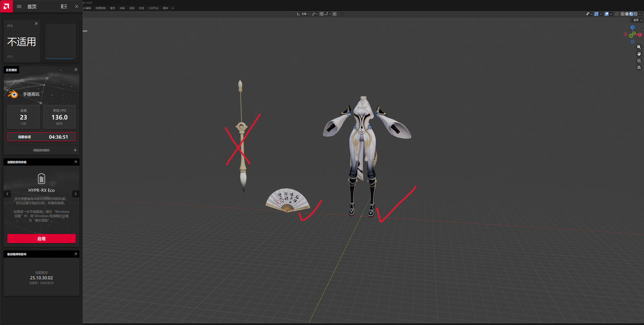
Task: Toggle perspective/orthographic grid icon
Action: pos(639,67)
